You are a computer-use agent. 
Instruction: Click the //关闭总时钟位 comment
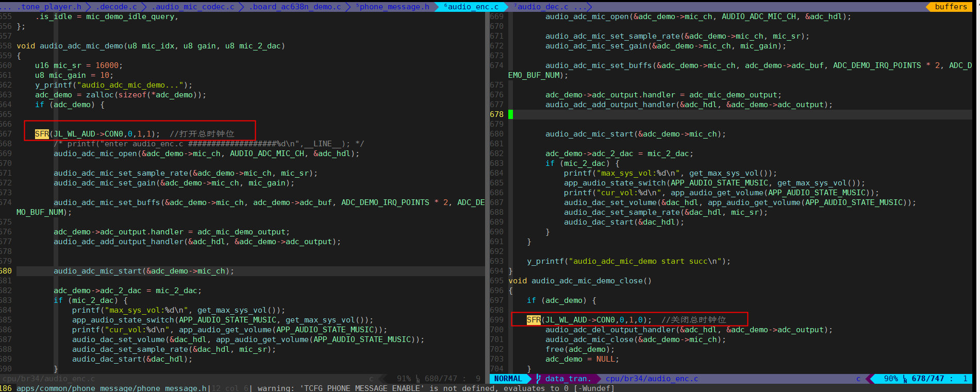tap(694, 320)
